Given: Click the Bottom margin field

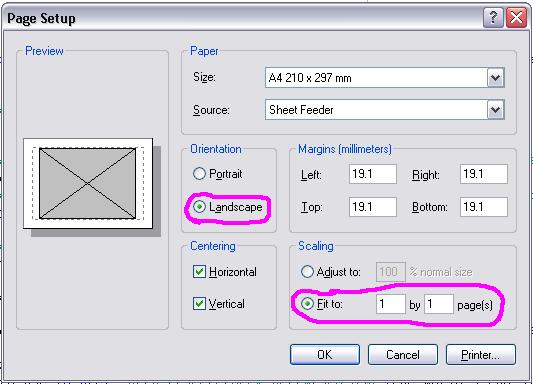Looking at the screenshot, I should pos(484,207).
